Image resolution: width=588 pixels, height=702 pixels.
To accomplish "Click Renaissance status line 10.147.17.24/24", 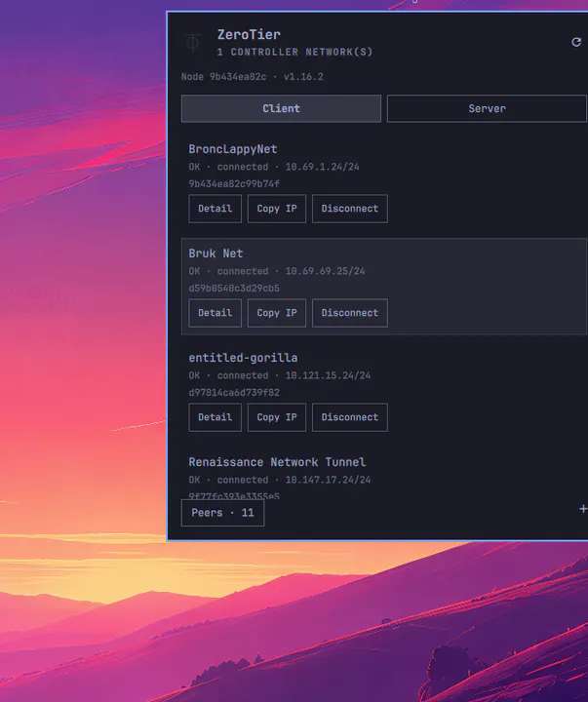I will click(280, 480).
